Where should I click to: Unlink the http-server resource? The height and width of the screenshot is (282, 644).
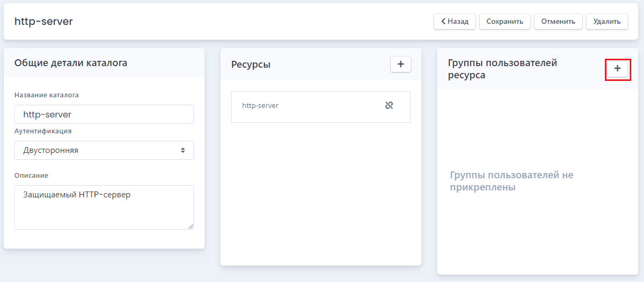point(389,105)
